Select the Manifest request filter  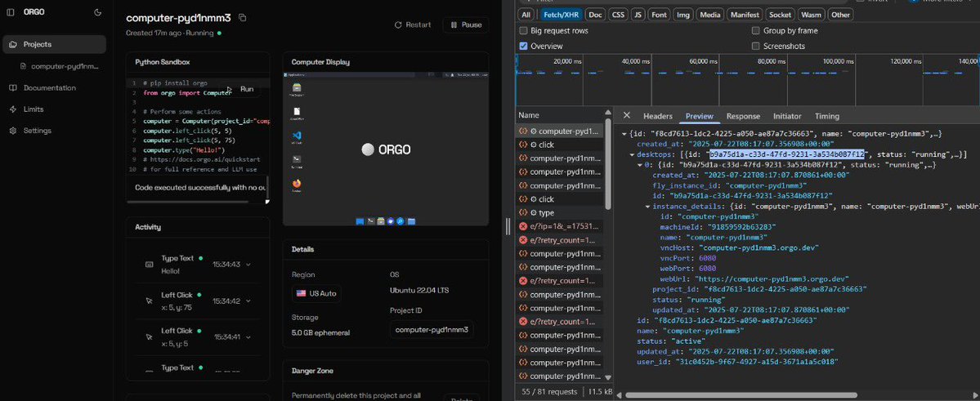pos(745,15)
